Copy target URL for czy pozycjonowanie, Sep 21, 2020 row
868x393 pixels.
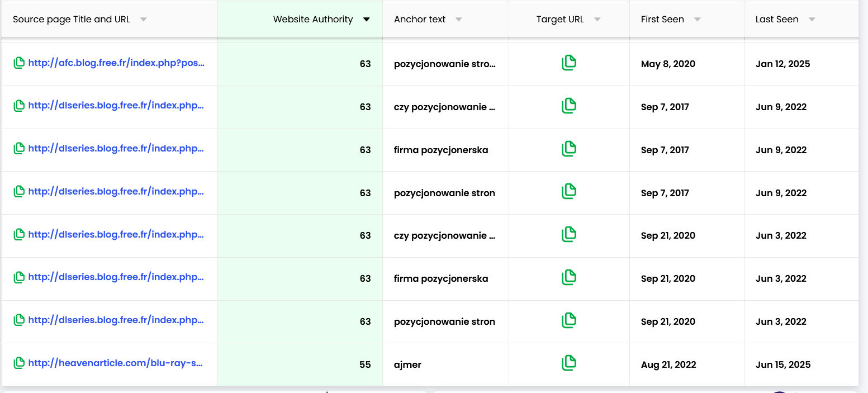(568, 234)
